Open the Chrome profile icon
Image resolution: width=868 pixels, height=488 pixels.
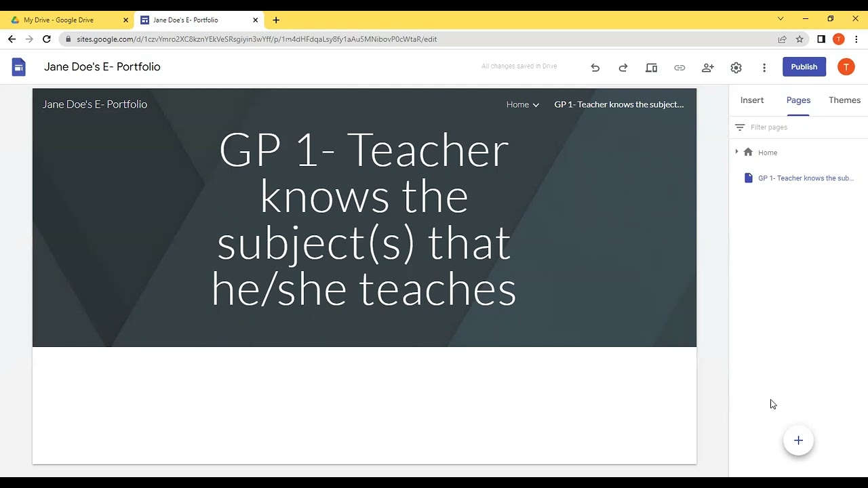click(839, 39)
